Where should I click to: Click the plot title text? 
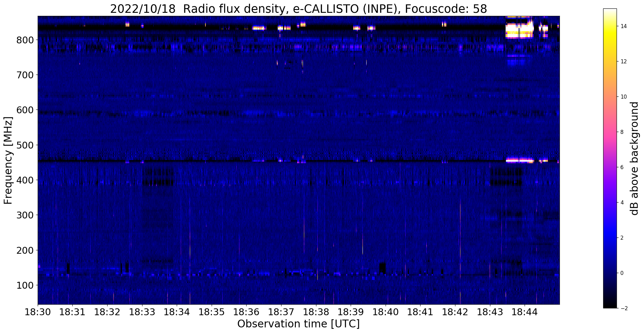pos(298,9)
